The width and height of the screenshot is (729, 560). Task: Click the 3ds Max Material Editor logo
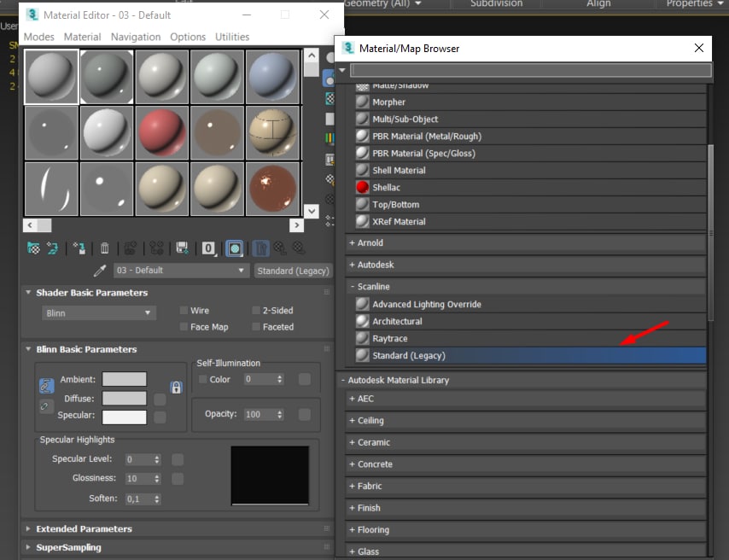(32, 15)
